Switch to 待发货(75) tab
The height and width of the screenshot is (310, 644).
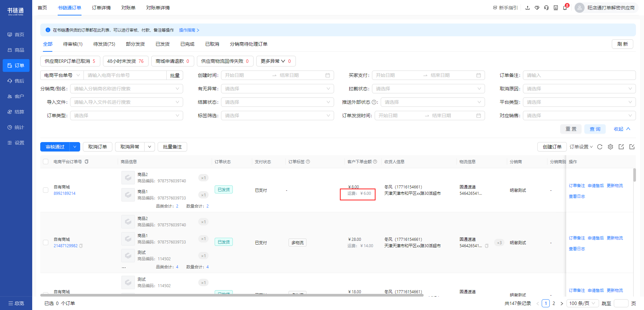(104, 44)
